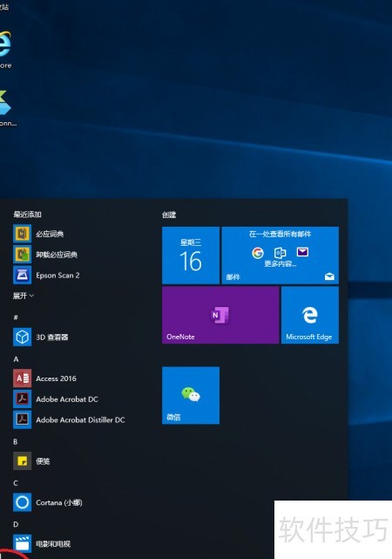Open the OneNote tile
392x559 pixels.
tap(220, 315)
